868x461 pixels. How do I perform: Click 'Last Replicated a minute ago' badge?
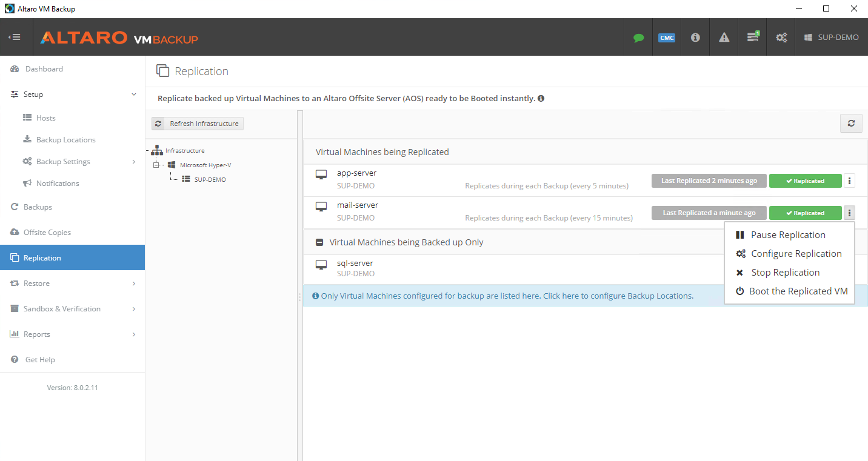(x=709, y=213)
